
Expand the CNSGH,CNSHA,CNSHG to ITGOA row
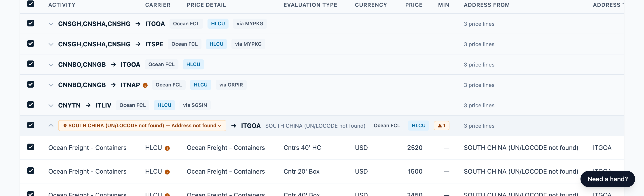tap(51, 24)
